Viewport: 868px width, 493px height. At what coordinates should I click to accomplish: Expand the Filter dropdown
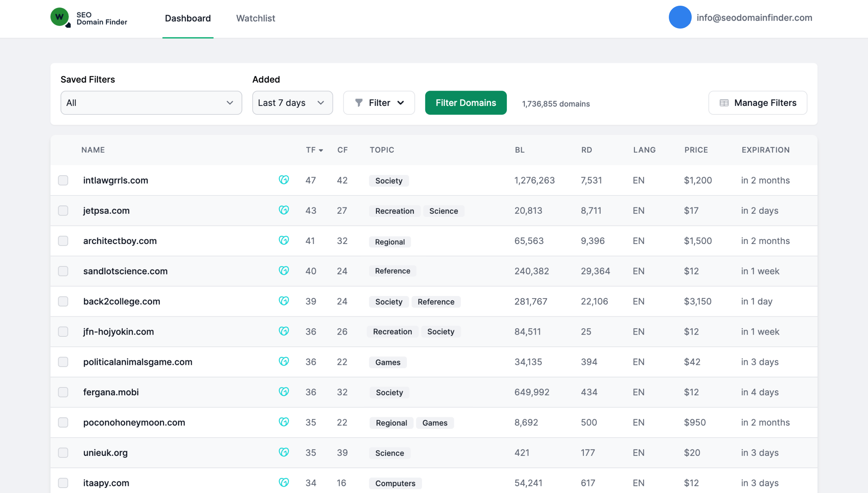pos(379,103)
